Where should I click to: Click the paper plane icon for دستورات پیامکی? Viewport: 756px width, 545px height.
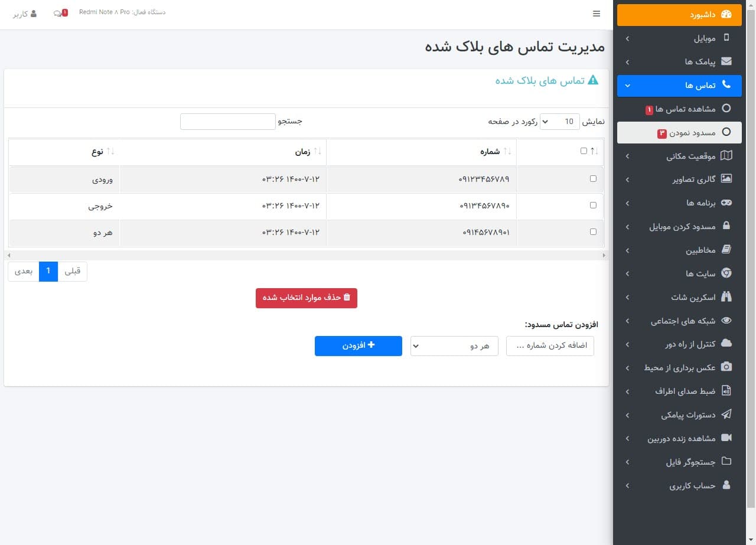(726, 415)
